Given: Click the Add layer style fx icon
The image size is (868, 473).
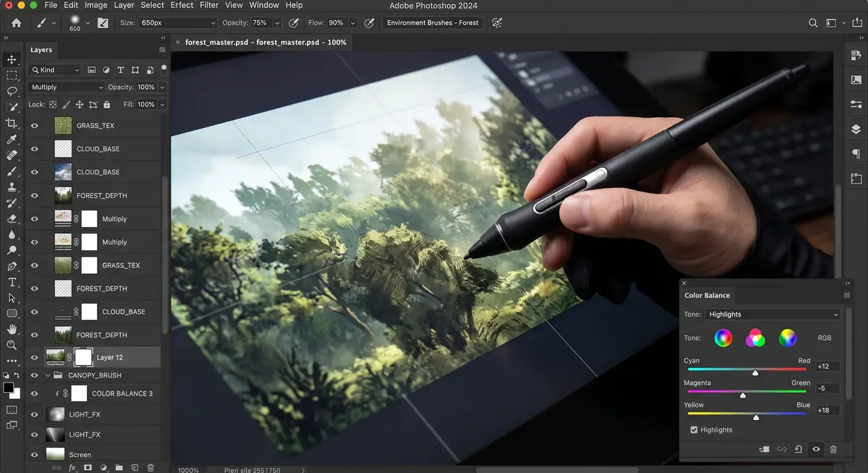Looking at the screenshot, I should (x=72, y=468).
